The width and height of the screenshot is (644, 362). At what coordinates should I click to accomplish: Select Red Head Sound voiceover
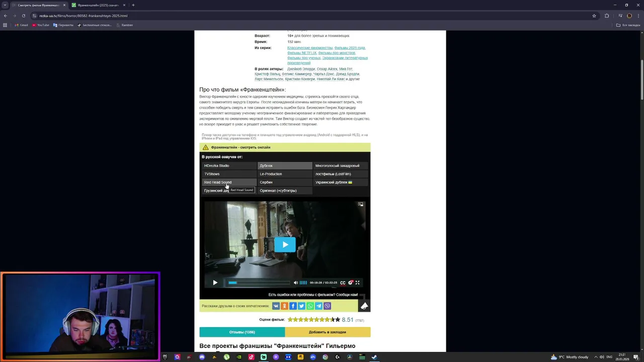click(x=229, y=182)
